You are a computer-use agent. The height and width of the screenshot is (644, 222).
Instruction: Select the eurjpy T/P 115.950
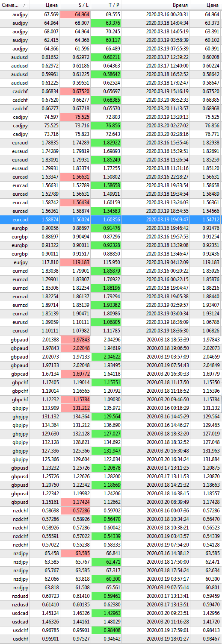[112, 262]
